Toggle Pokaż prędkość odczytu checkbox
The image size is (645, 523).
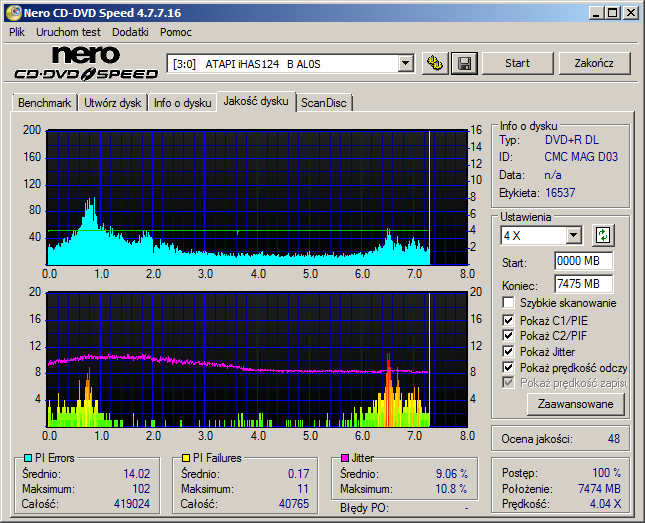tap(508, 367)
